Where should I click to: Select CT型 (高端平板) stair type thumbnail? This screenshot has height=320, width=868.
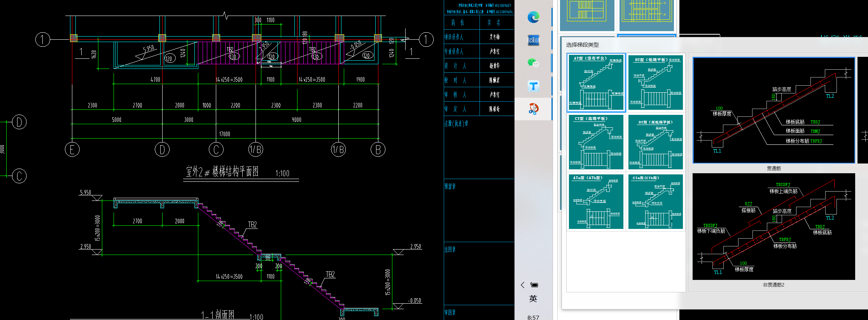(x=596, y=142)
